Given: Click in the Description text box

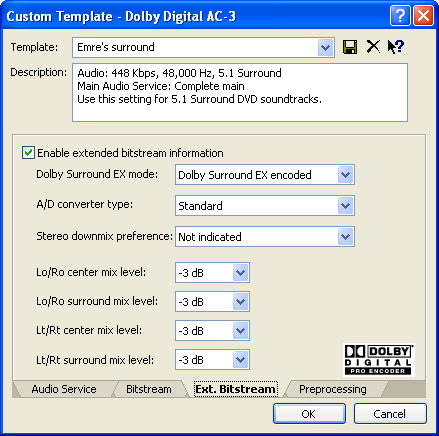Looking at the screenshot, I should pyautogui.click(x=240, y=92).
